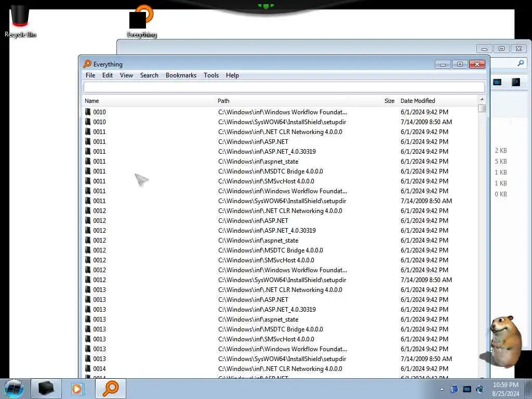Click the volume tray icon
The image size is (532, 399).
480,389
